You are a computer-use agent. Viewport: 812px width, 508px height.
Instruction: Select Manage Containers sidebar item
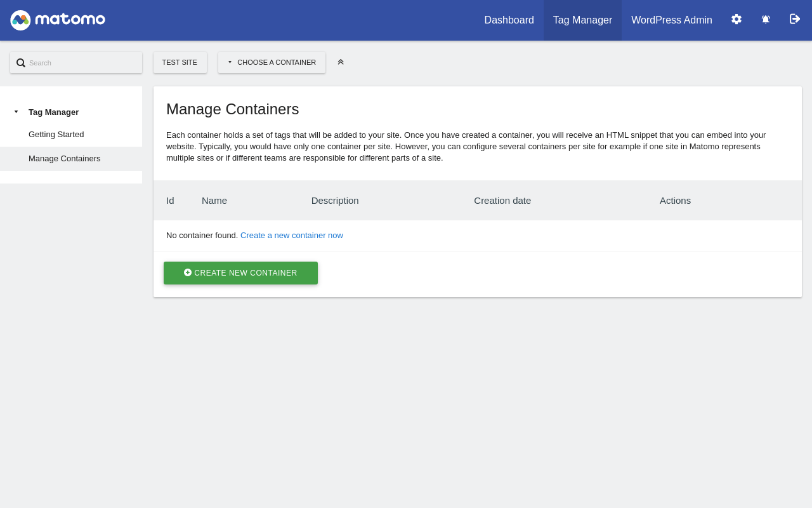coord(64,159)
